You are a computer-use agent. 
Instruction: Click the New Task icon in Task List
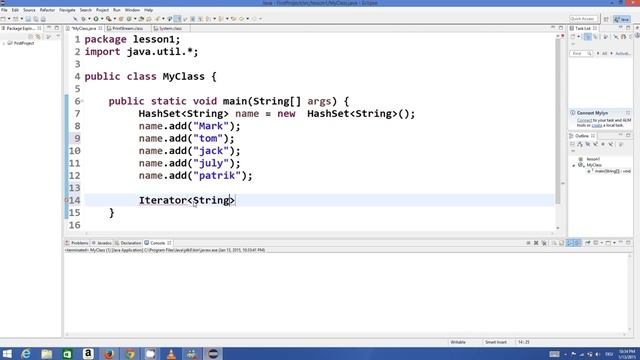[x=573, y=37]
